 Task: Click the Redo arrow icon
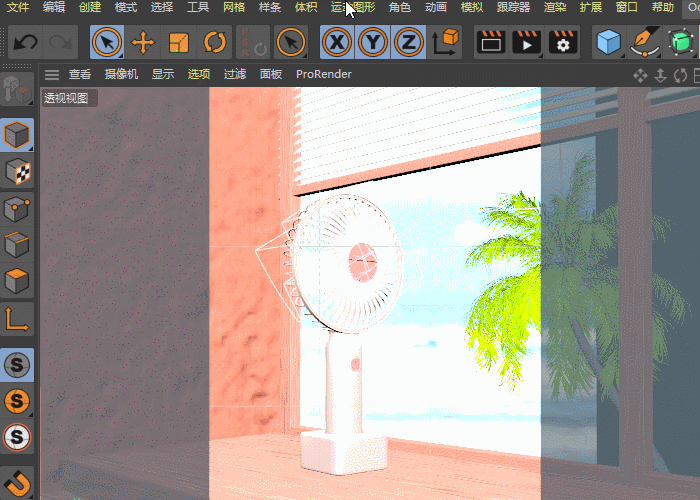60,42
